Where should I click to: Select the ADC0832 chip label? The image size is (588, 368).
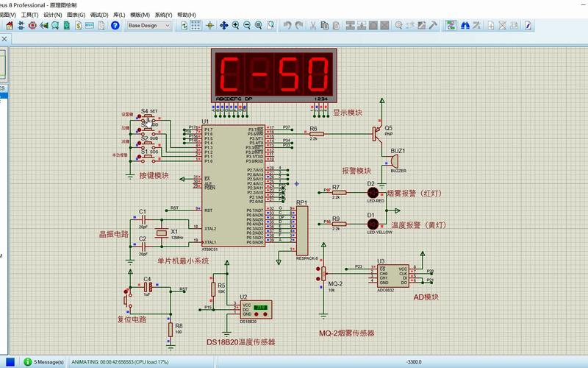tap(385, 290)
